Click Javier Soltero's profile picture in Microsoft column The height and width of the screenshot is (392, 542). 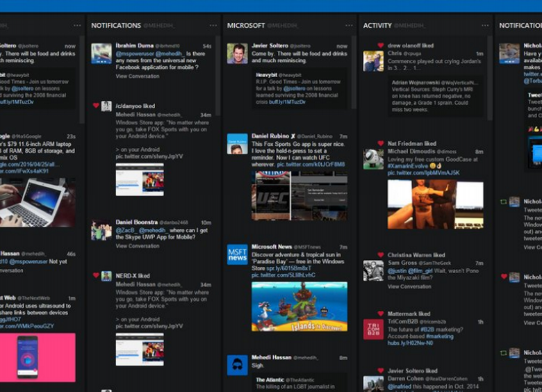(x=238, y=54)
